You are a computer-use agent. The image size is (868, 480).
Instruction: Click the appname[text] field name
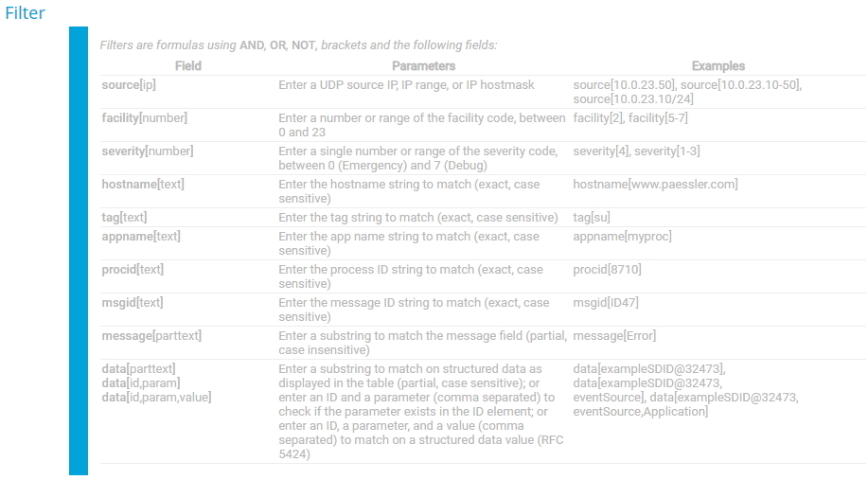point(140,237)
